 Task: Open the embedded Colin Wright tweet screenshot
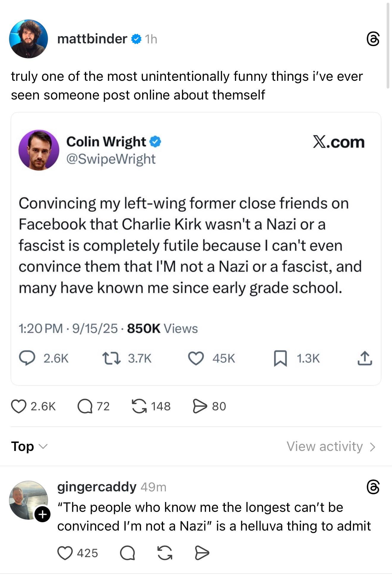196,249
